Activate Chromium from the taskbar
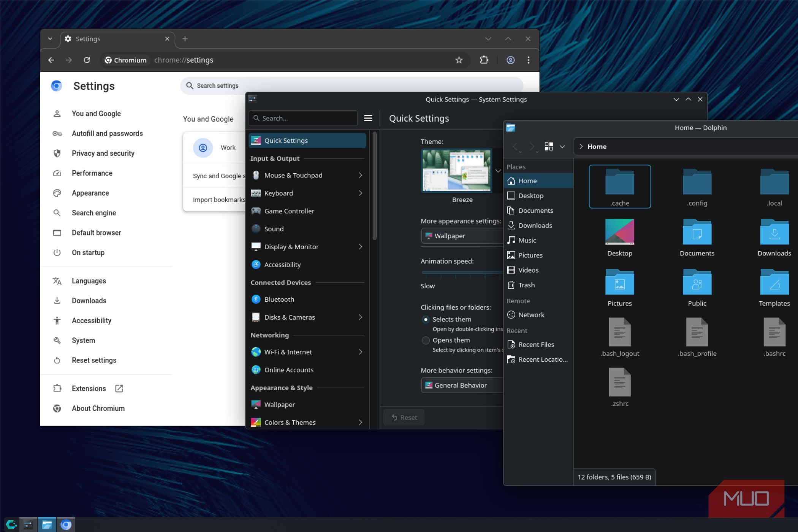798x532 pixels. 66,525
